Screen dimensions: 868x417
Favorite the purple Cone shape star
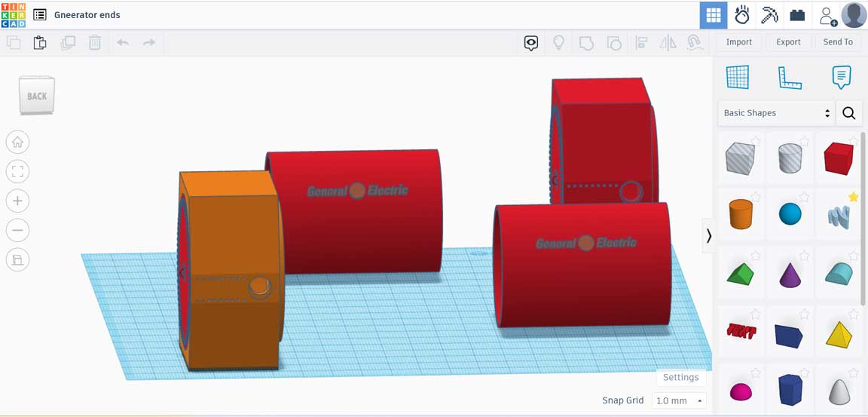pyautogui.click(x=805, y=256)
